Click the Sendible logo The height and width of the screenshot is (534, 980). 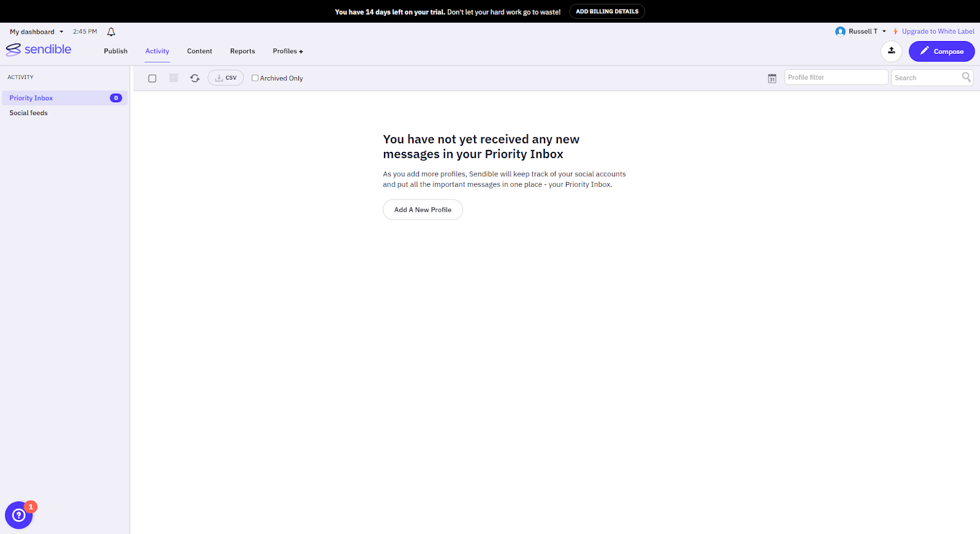coord(39,50)
